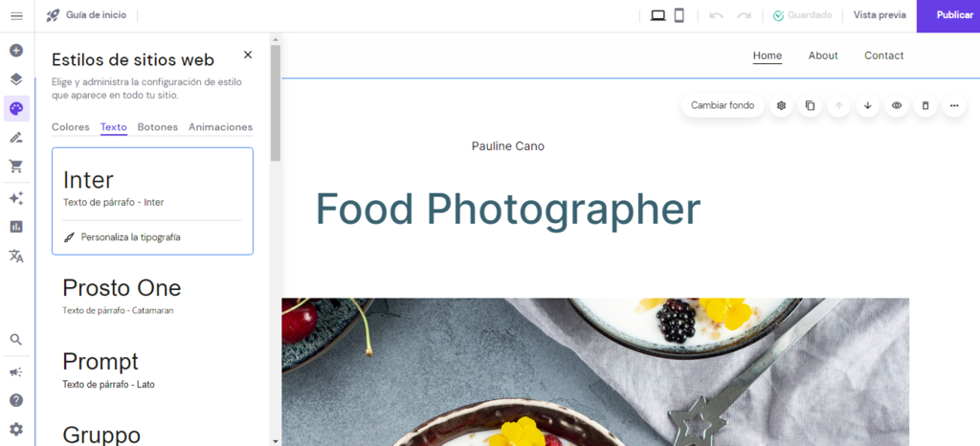Screen dimensions: 980x446
Task: Click the Publicar button
Action: (x=948, y=15)
